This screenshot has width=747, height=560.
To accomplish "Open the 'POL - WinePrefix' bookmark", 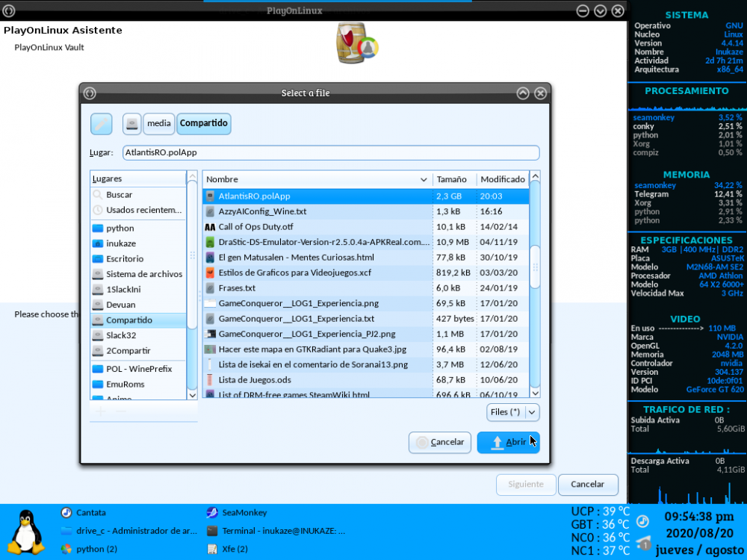I will 139,369.
